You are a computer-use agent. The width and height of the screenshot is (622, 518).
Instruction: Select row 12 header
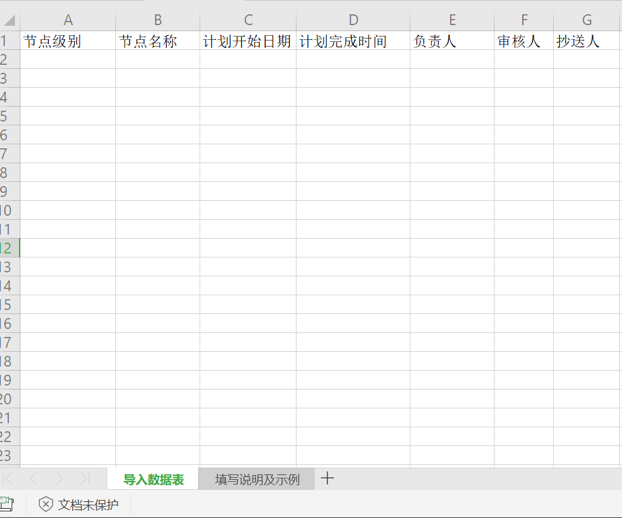click(10, 248)
